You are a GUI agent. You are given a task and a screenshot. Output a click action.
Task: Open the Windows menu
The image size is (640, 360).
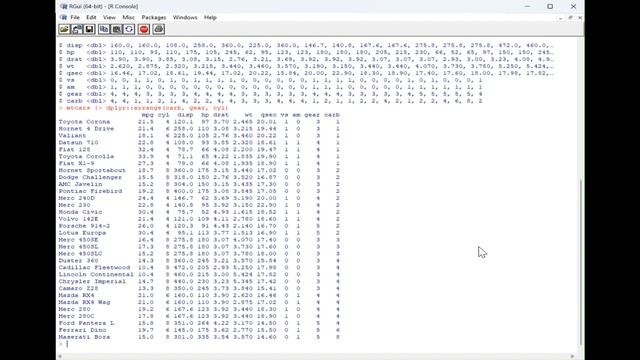[x=185, y=18]
